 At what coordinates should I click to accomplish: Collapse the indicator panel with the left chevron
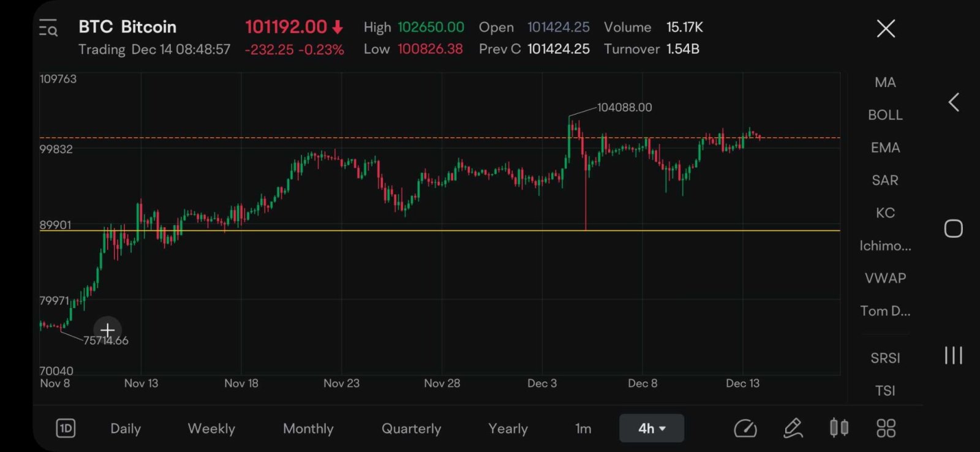954,102
